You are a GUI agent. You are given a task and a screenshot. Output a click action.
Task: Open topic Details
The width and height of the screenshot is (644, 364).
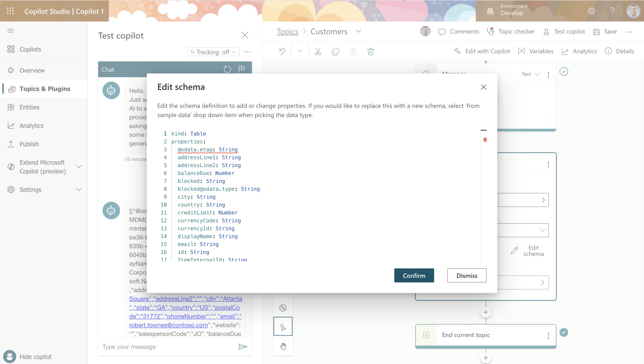point(619,51)
